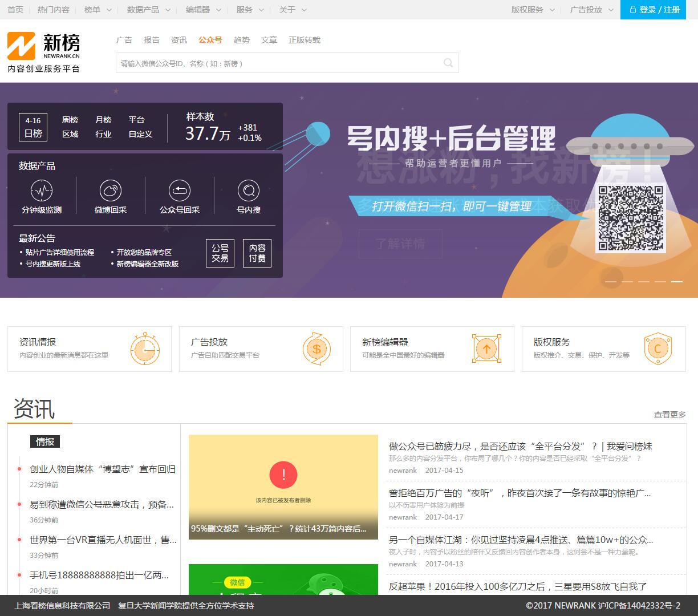Select the 正版转载 search tab
The image size is (698, 616).
(x=305, y=40)
